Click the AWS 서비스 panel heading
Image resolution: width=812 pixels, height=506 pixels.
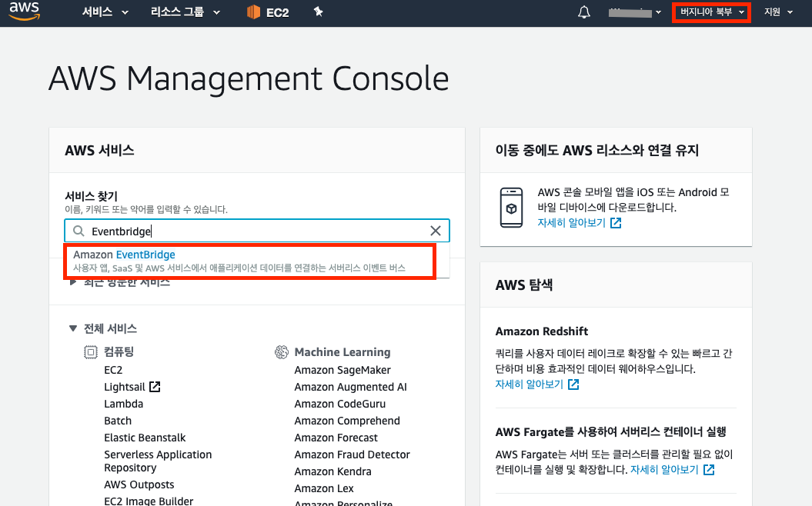pos(99,151)
